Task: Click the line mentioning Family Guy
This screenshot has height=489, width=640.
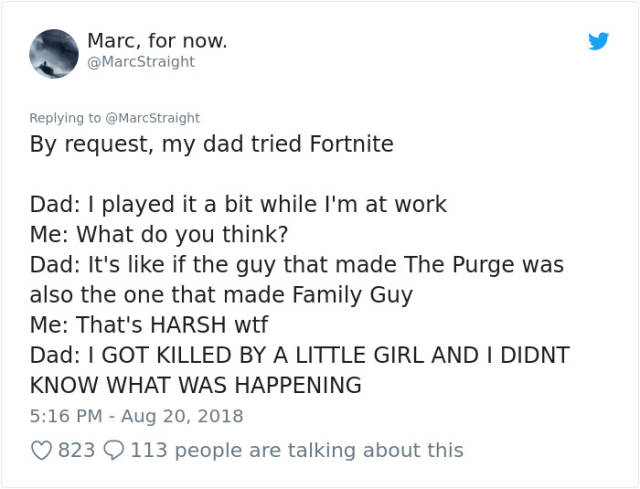Action: pyautogui.click(x=220, y=295)
